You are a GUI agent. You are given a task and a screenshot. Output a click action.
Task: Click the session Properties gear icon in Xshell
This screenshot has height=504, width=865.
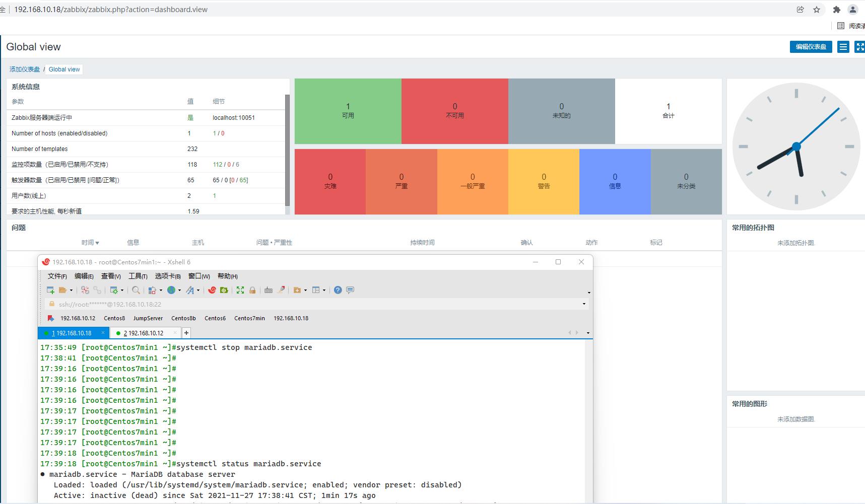114,290
